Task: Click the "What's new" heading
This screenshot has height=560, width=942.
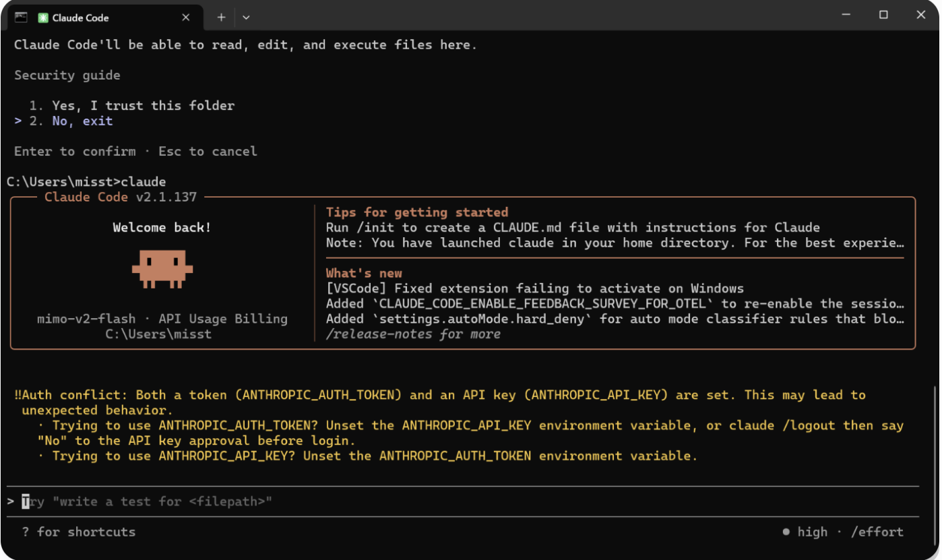Action: 364,273
